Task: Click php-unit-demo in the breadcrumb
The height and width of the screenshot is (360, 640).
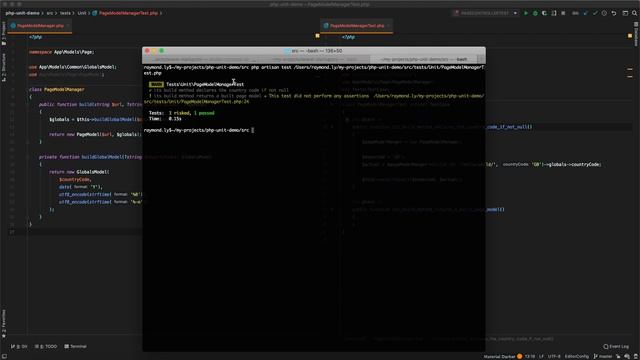Action: click(x=22, y=13)
